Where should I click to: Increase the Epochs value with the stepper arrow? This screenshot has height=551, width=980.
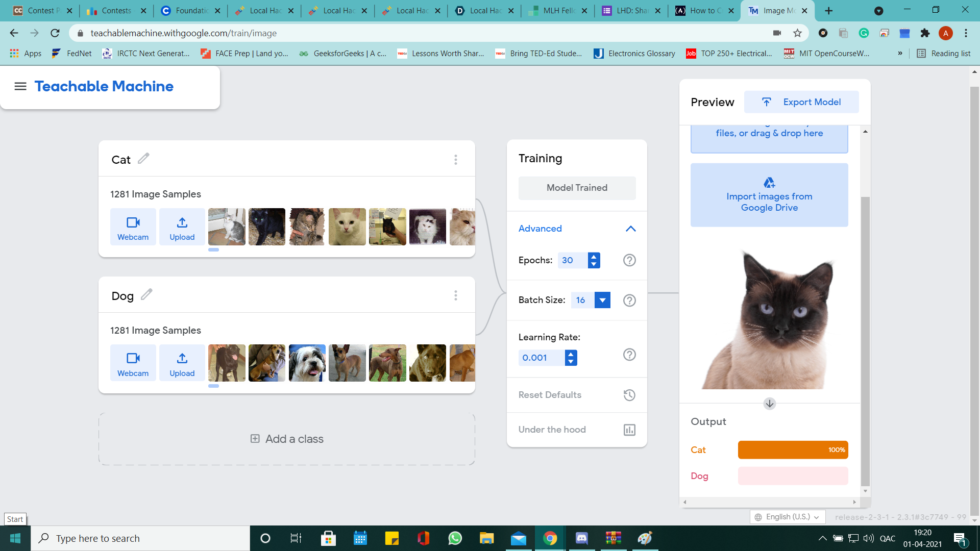594,257
